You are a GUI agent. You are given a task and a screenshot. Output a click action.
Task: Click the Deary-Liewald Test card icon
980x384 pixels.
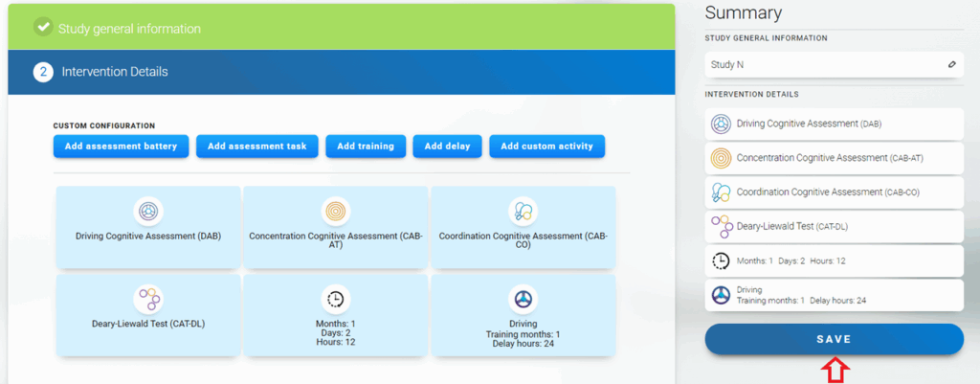tap(147, 300)
